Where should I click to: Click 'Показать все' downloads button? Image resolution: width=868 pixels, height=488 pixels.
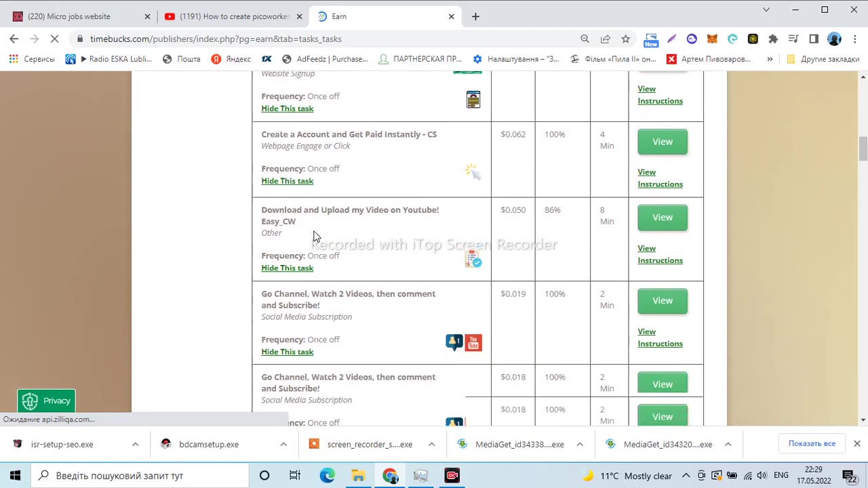click(812, 444)
